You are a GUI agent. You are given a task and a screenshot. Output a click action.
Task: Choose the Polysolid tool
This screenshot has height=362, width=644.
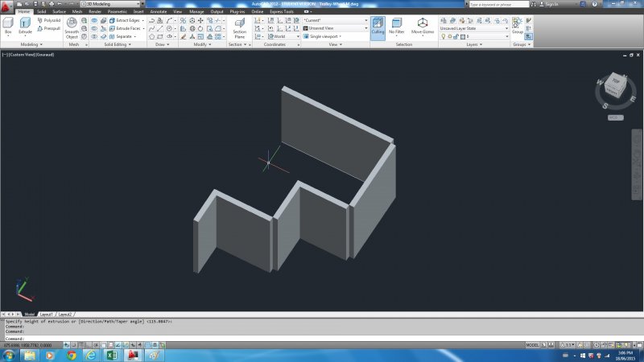click(x=49, y=20)
